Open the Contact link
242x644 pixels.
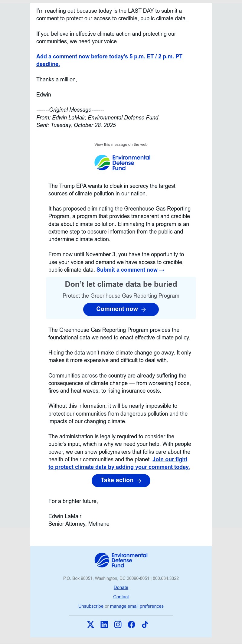121,597
